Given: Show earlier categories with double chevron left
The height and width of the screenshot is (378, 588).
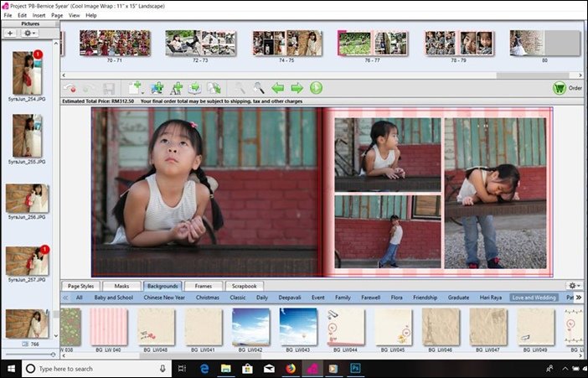Looking at the screenshot, I should tap(65, 298).
